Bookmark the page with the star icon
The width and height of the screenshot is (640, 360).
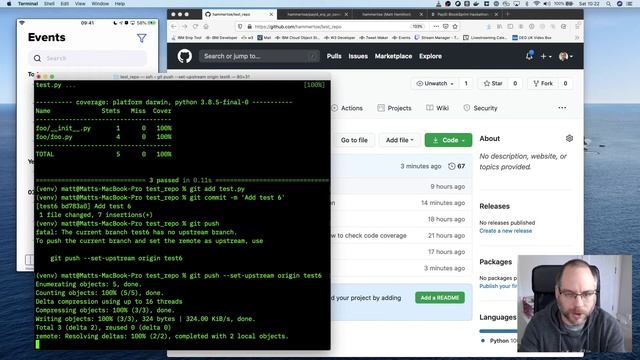[455, 26]
